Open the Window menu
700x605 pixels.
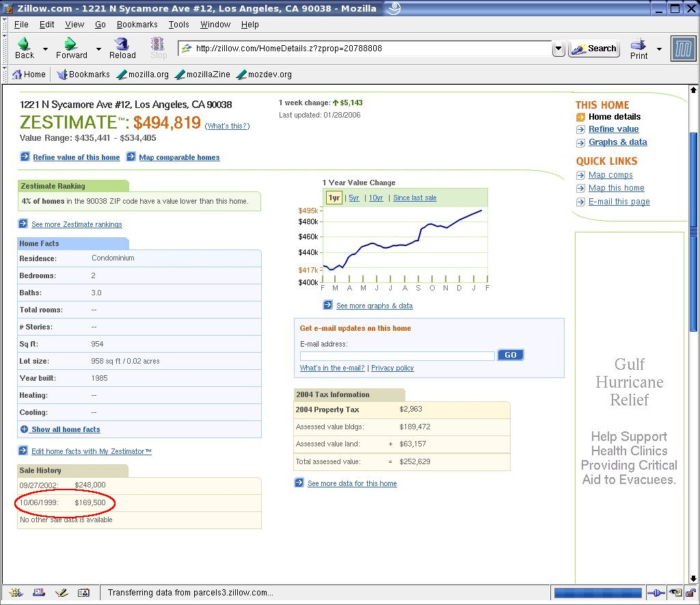(215, 25)
